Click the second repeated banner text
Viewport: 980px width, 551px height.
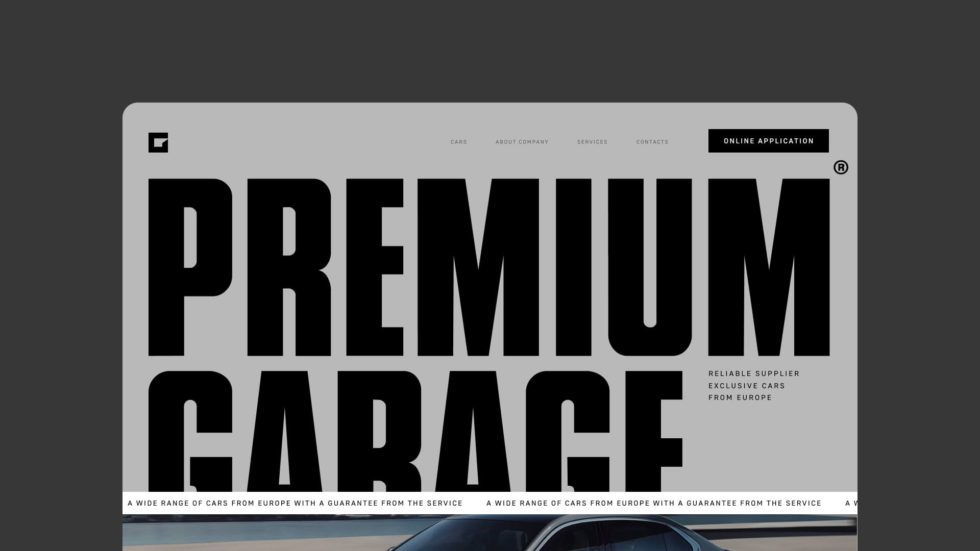[x=653, y=503]
